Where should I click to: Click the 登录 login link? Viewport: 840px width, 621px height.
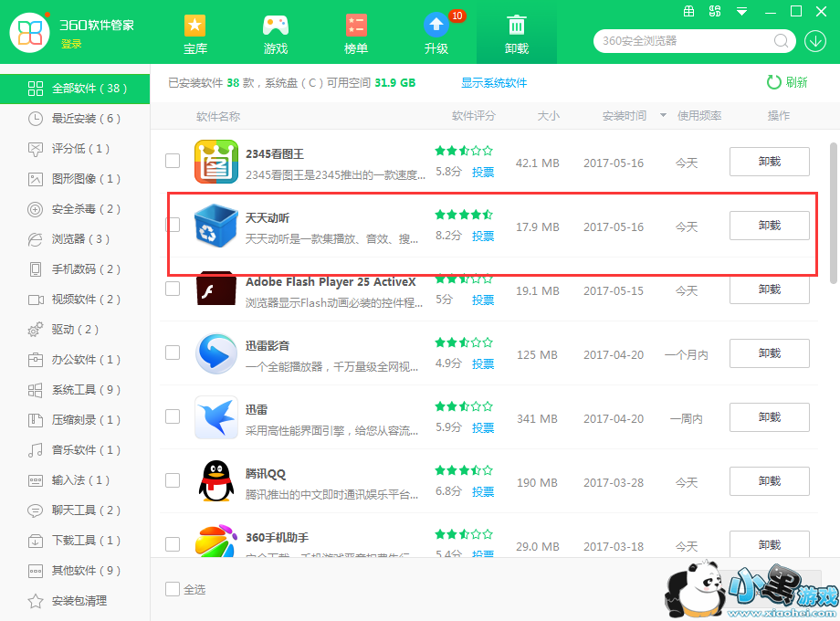(x=71, y=44)
